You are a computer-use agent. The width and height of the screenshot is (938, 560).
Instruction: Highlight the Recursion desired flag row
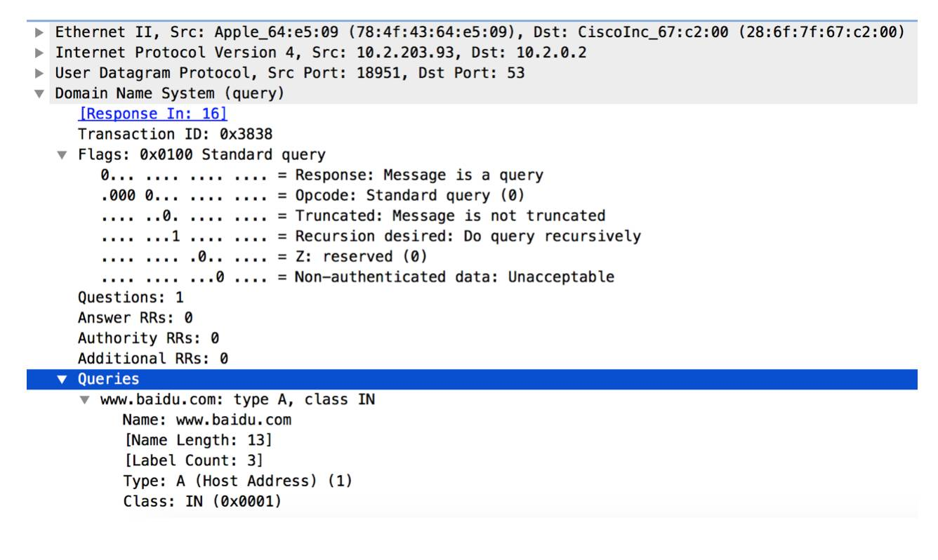[370, 236]
